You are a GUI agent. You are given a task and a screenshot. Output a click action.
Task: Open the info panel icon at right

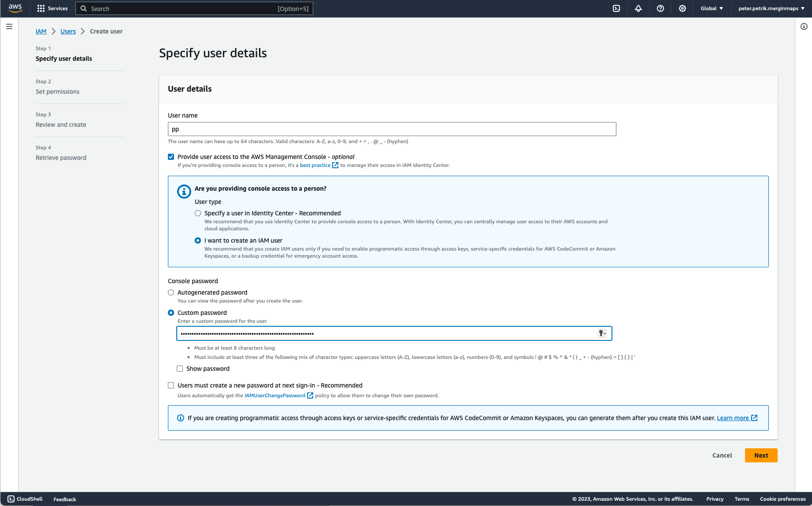[804, 26]
